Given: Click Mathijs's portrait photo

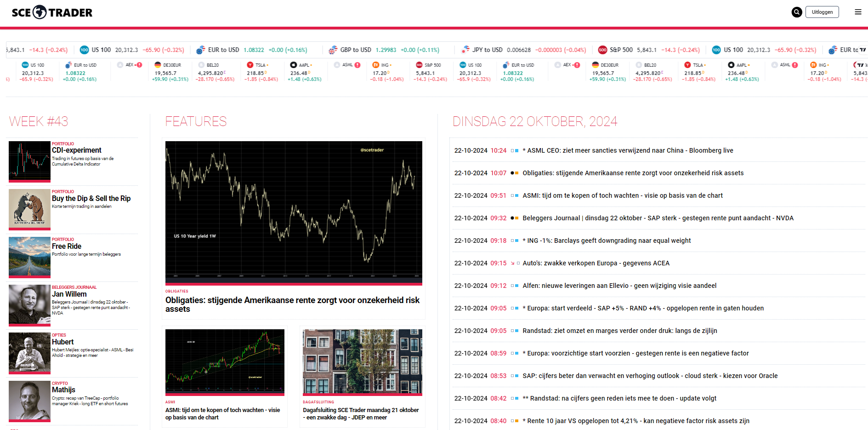Looking at the screenshot, I should [29, 401].
